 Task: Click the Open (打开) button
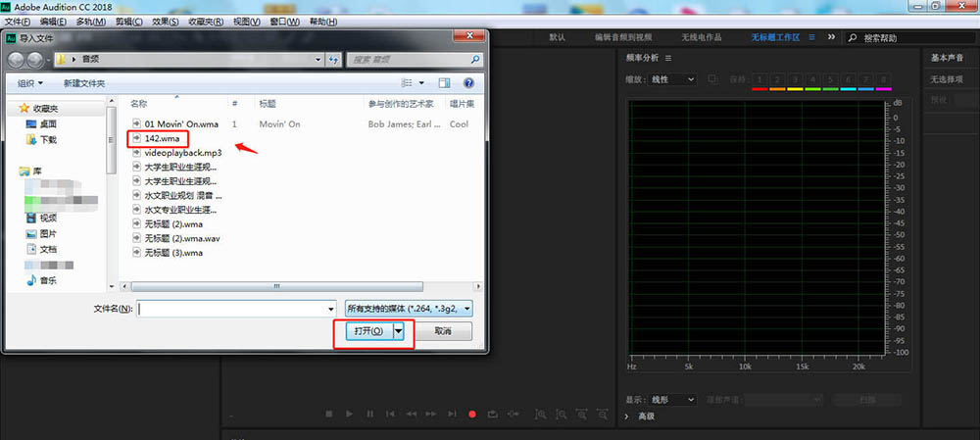[368, 331]
